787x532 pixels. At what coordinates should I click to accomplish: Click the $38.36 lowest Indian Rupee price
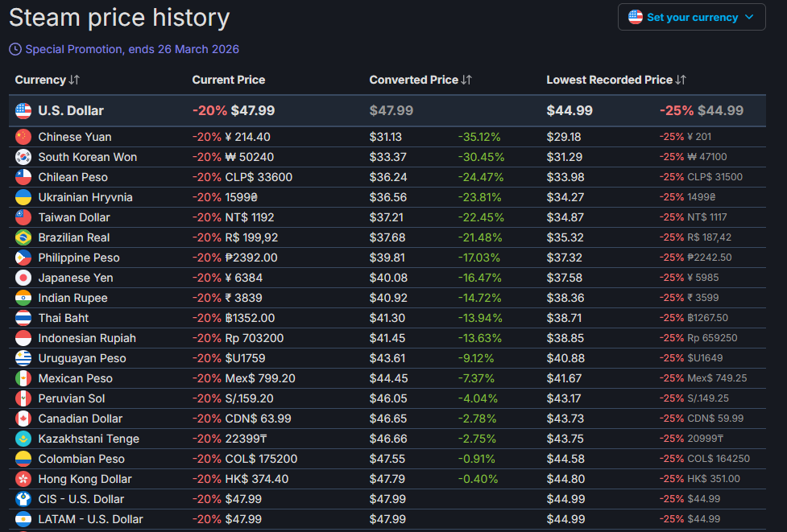565,298
